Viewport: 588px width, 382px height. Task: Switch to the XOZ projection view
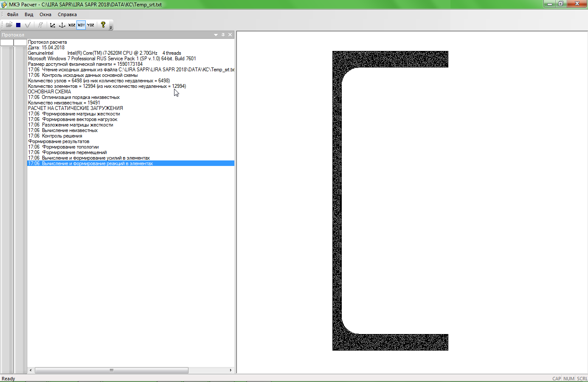(x=72, y=25)
